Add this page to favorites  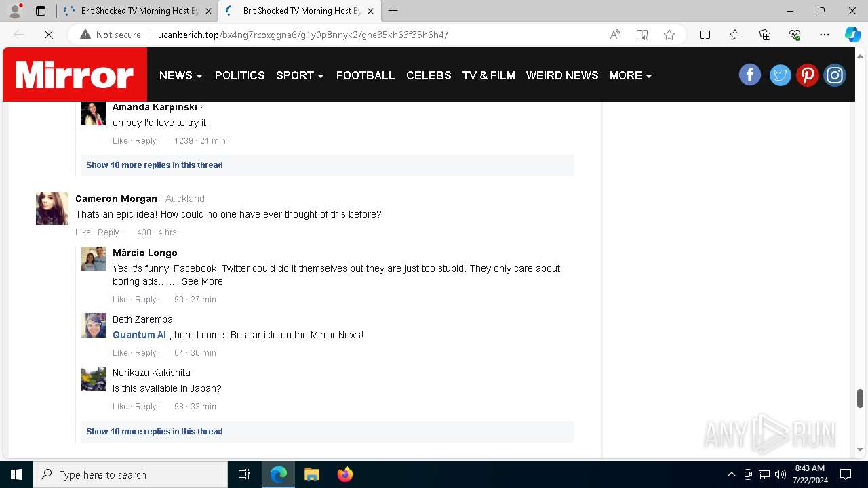669,35
